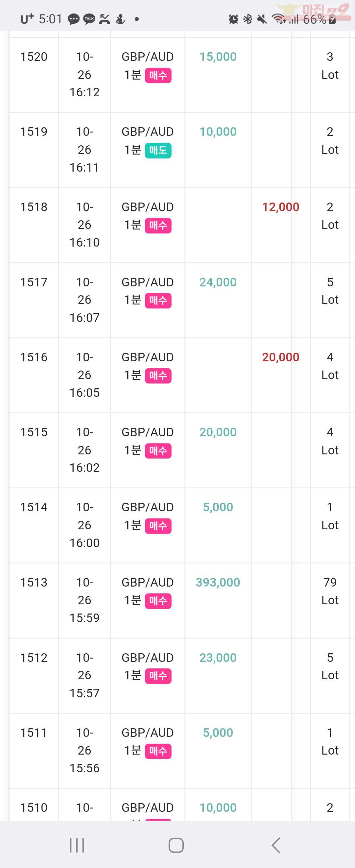Tap the 매도 badge in row 1519

pos(158,150)
